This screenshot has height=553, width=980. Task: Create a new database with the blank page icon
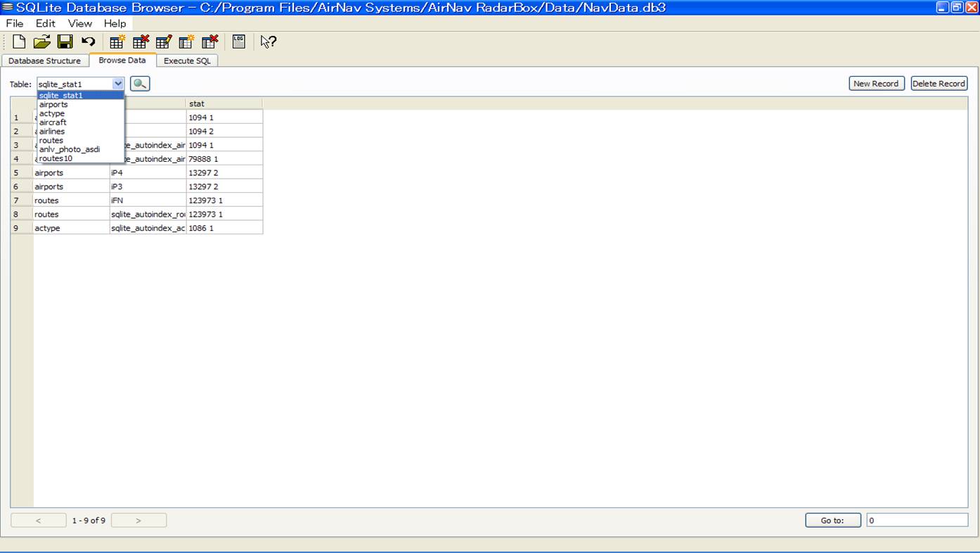(19, 42)
